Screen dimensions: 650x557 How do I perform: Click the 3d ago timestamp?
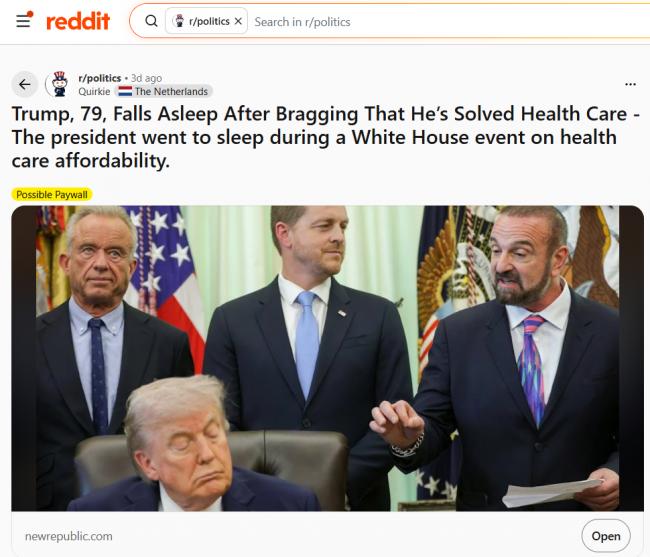[x=146, y=78]
